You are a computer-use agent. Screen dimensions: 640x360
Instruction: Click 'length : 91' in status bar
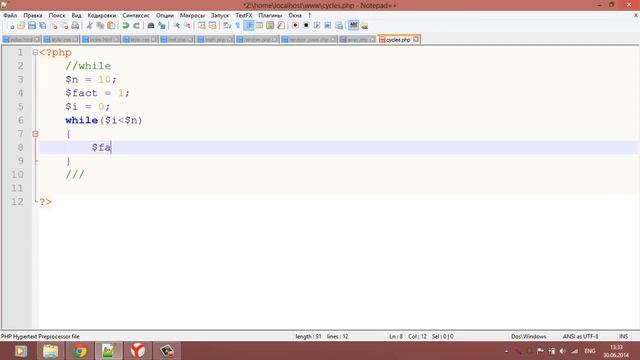[308, 336]
